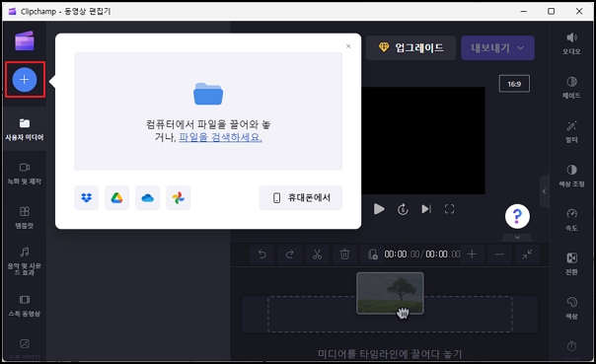Fit the timeline to screen
This screenshot has width=596, height=364.
pyautogui.click(x=527, y=255)
